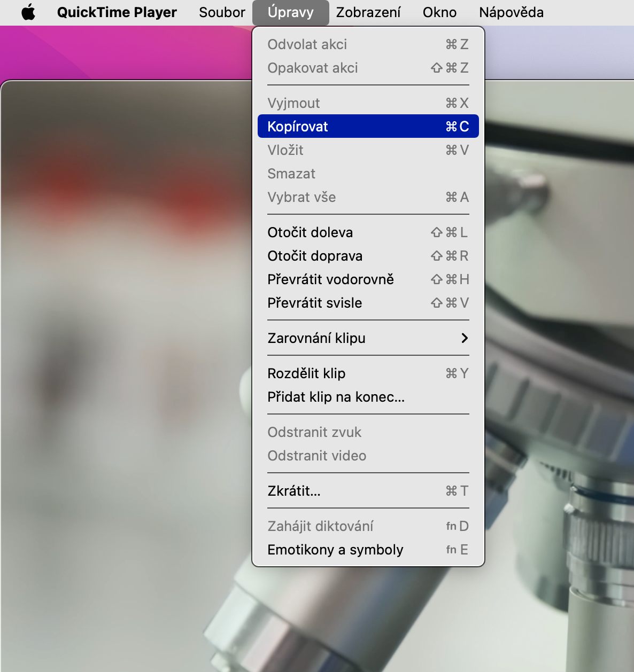
Task: Open Emotikony a symboly
Action: 368,550
